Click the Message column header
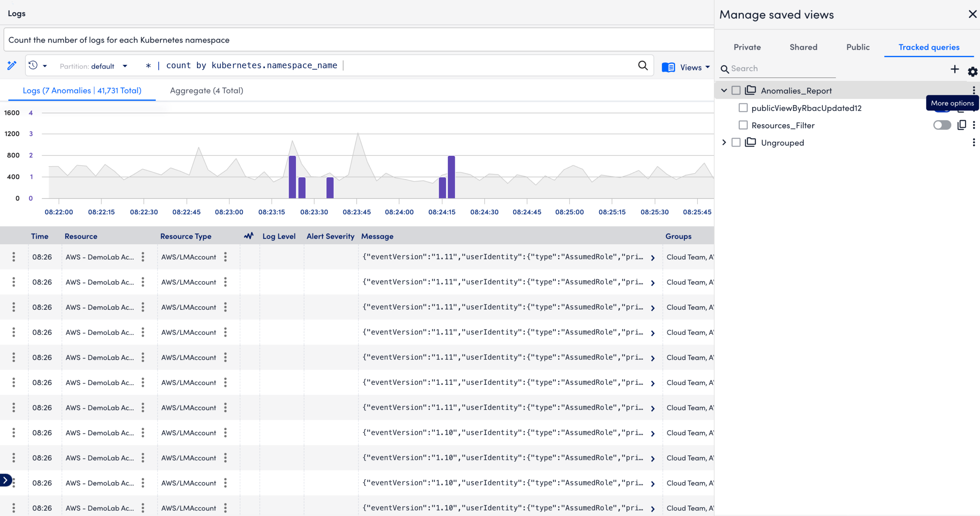 377,236
